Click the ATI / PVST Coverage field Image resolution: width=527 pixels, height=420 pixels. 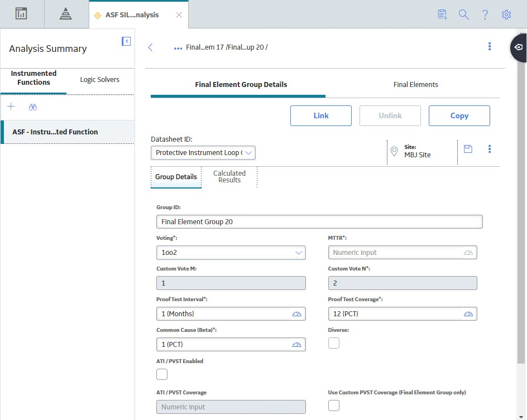click(x=231, y=407)
